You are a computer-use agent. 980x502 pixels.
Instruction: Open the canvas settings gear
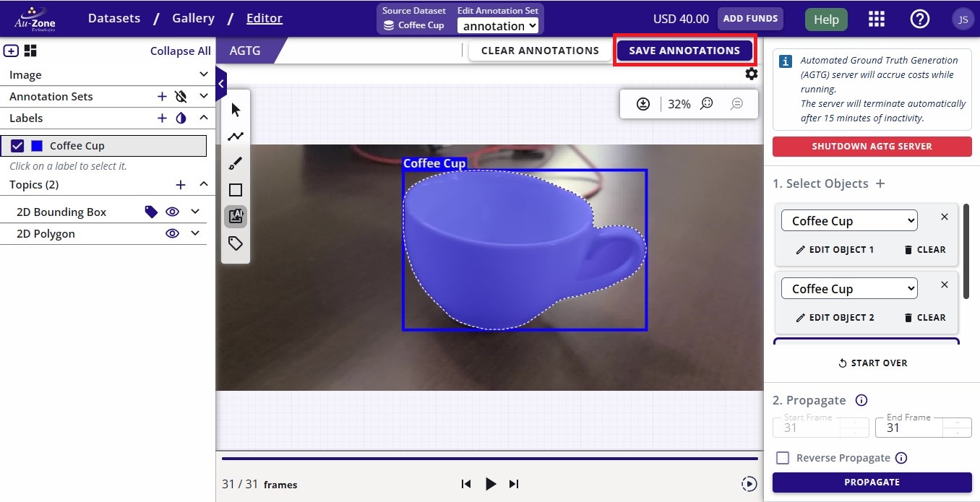[752, 74]
